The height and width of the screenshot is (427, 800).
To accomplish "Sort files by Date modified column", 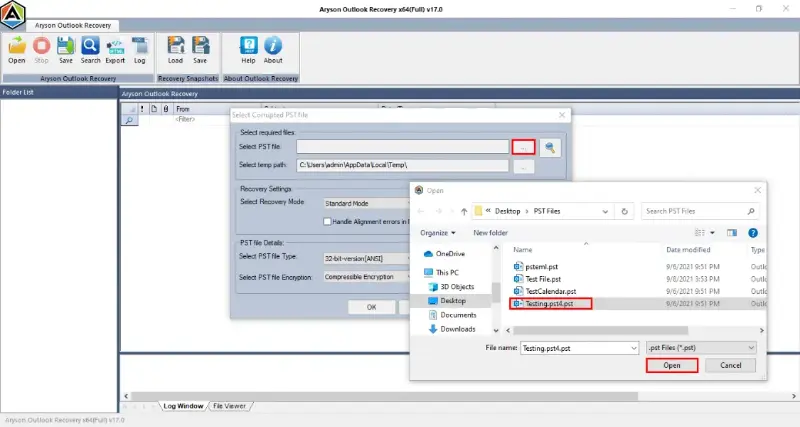I will (x=688, y=249).
